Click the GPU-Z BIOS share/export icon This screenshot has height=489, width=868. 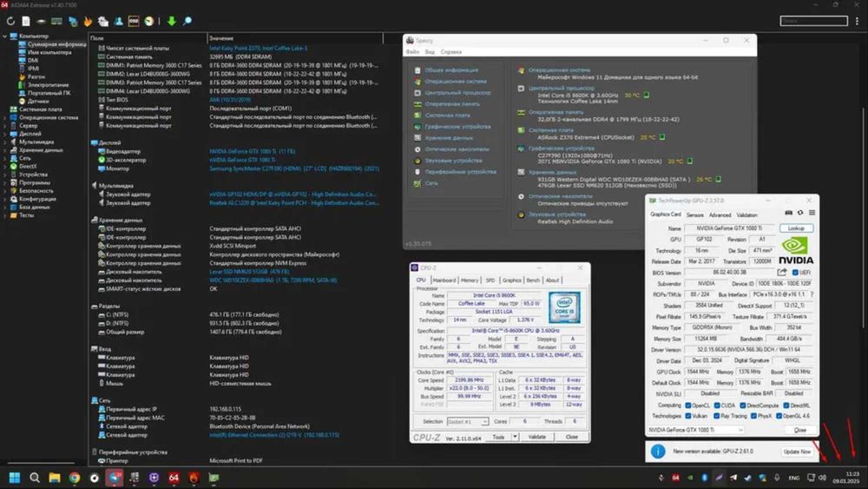tap(782, 272)
